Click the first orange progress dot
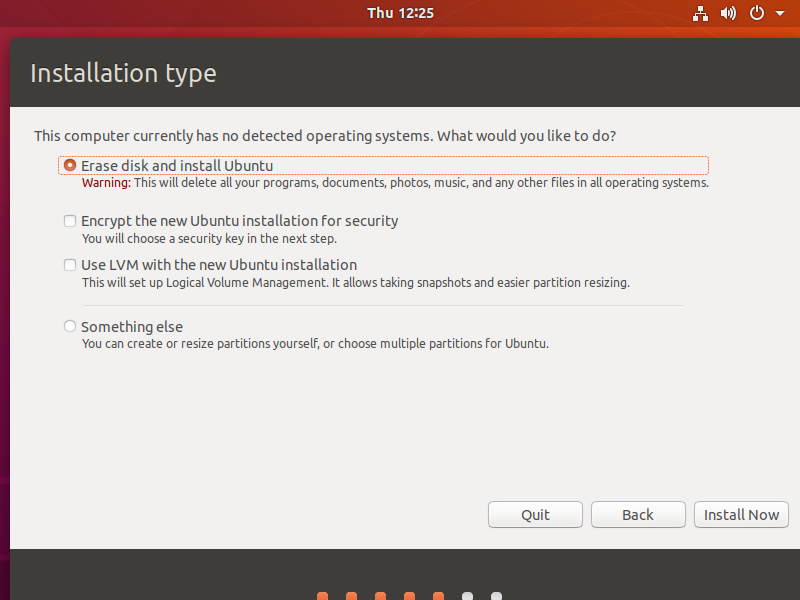Screen dimensions: 800x600 tap(322, 597)
